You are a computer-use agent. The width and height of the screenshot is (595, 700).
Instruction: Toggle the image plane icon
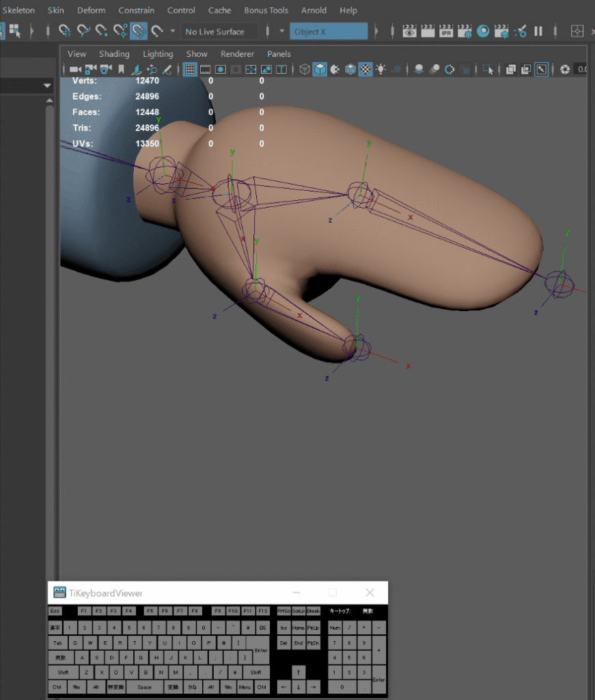(136, 69)
